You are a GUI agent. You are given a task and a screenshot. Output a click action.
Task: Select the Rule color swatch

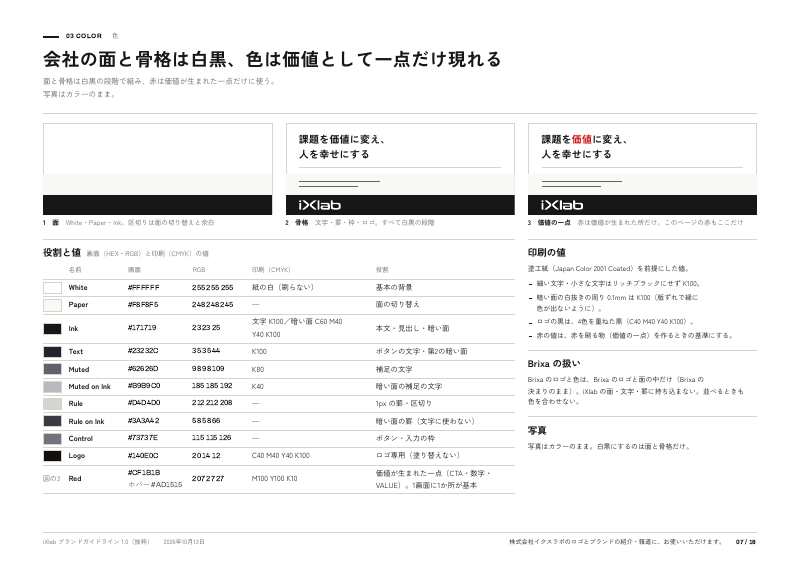(52, 404)
